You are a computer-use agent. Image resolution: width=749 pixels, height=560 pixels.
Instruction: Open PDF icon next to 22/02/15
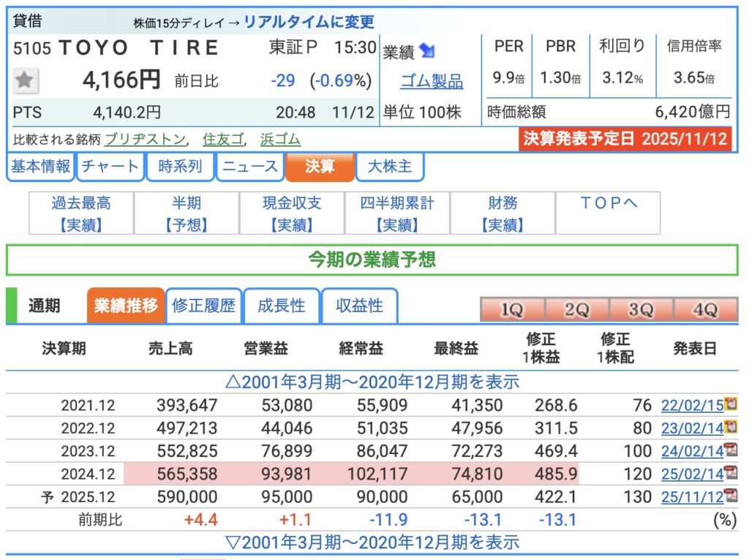tap(730, 404)
